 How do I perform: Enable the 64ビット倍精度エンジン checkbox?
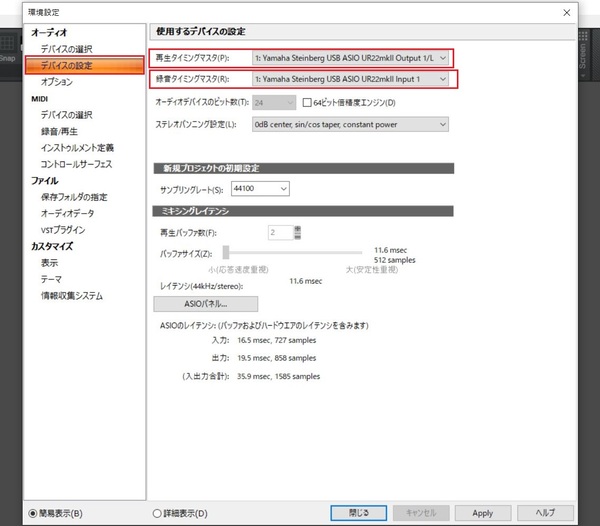click(308, 103)
